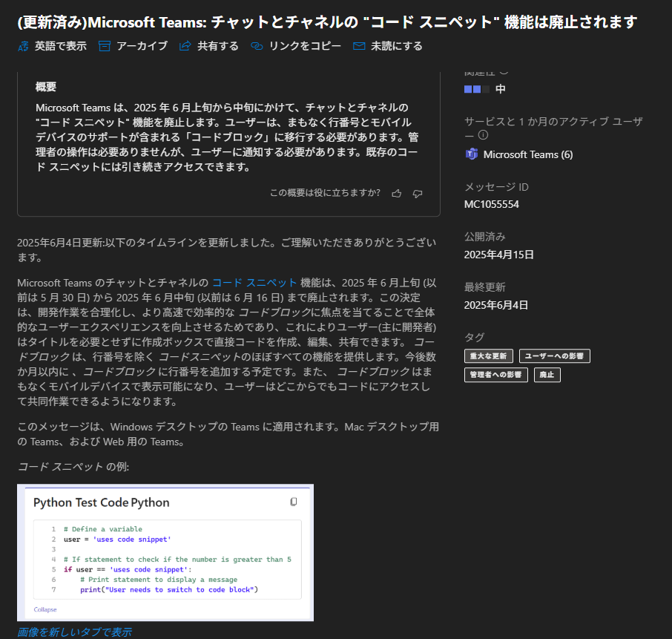Click the published date 2025年4月15日
The image size is (672, 639).
[499, 255]
